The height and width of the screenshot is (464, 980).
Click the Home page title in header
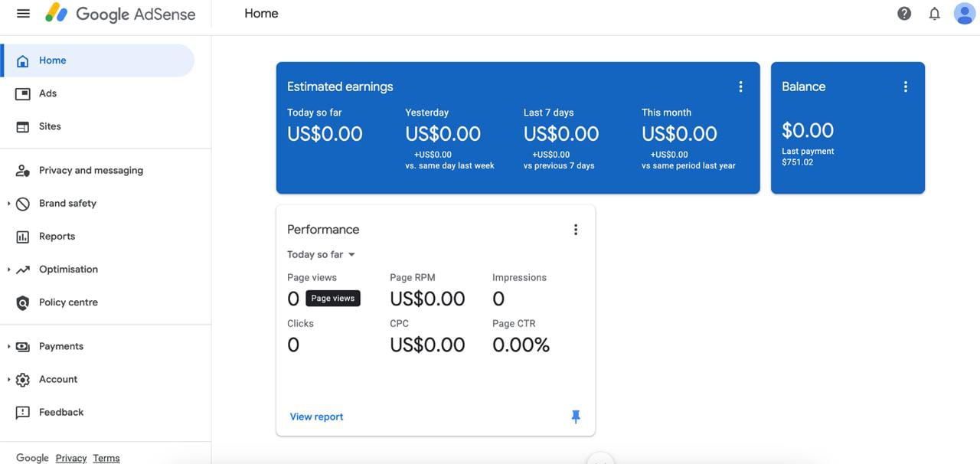(x=261, y=13)
